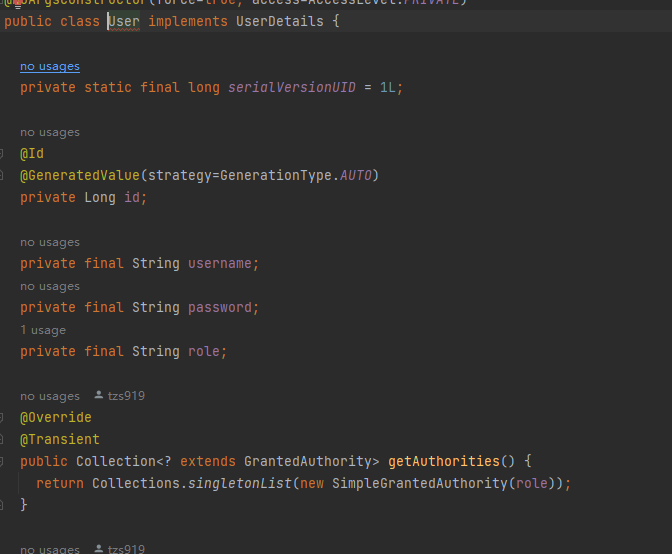Click the @Override annotation
Screen dimensions: 672x554
click(x=56, y=418)
